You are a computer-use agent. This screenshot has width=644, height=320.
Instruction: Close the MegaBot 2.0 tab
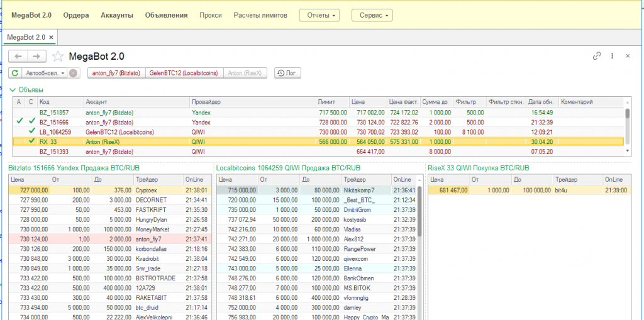[52, 37]
